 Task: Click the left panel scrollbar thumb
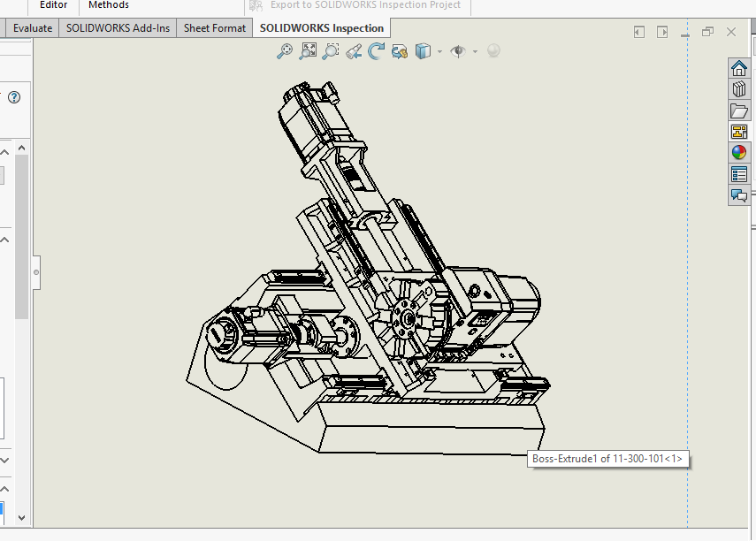pos(21,236)
